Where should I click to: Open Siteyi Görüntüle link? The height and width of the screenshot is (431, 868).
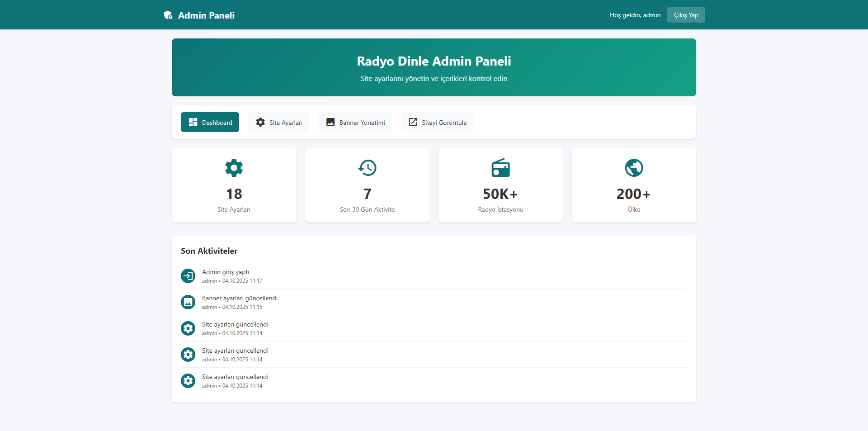click(437, 122)
